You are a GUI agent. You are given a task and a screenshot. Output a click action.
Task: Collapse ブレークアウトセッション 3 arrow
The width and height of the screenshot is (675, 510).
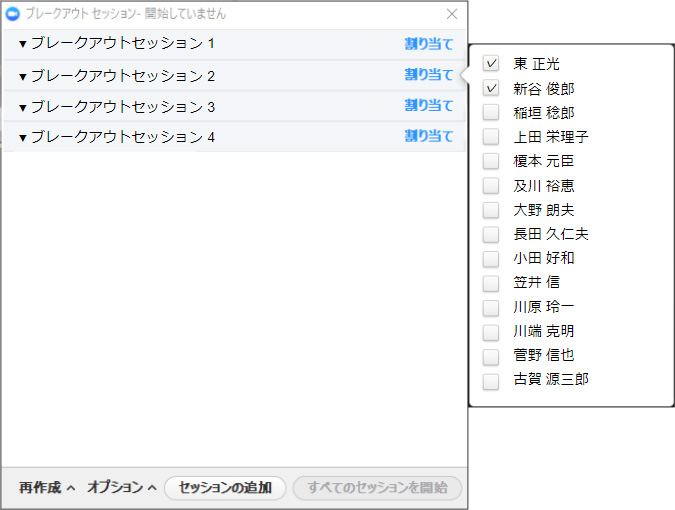click(23, 108)
